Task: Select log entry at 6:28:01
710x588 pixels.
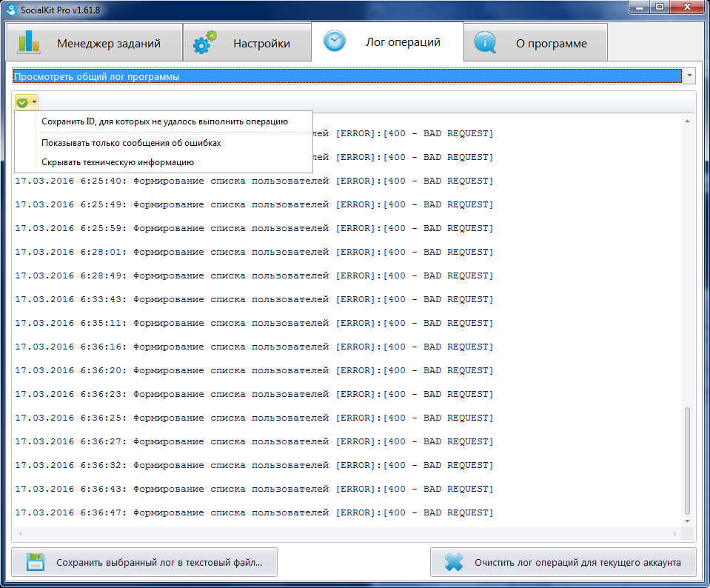Action: click(254, 252)
